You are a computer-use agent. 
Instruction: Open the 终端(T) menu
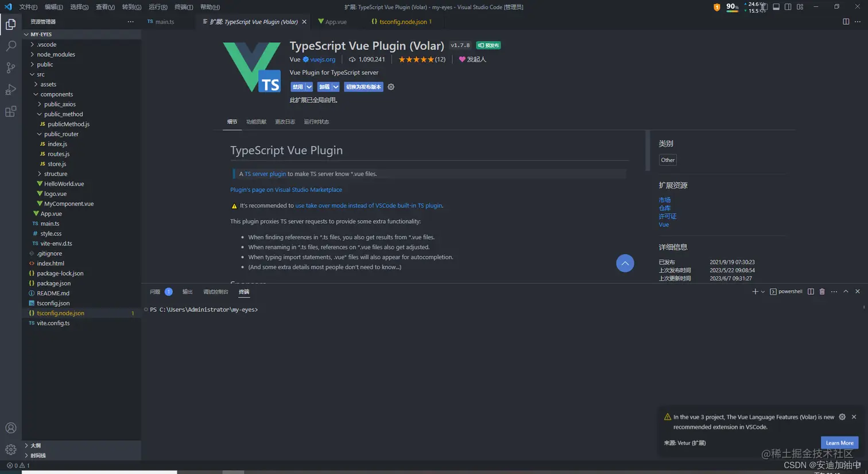click(184, 7)
